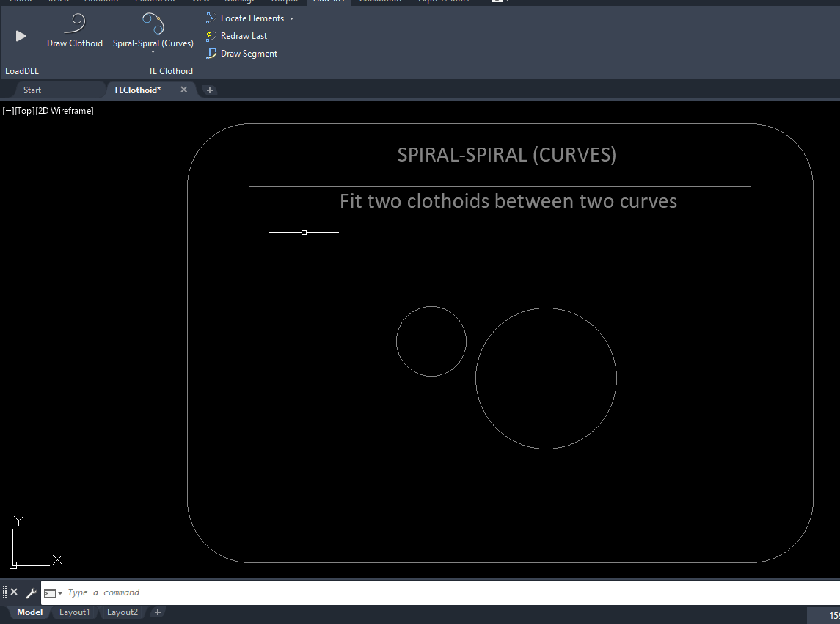This screenshot has height=624, width=840.
Task: Click the Draw Segment text label
Action: (249, 54)
